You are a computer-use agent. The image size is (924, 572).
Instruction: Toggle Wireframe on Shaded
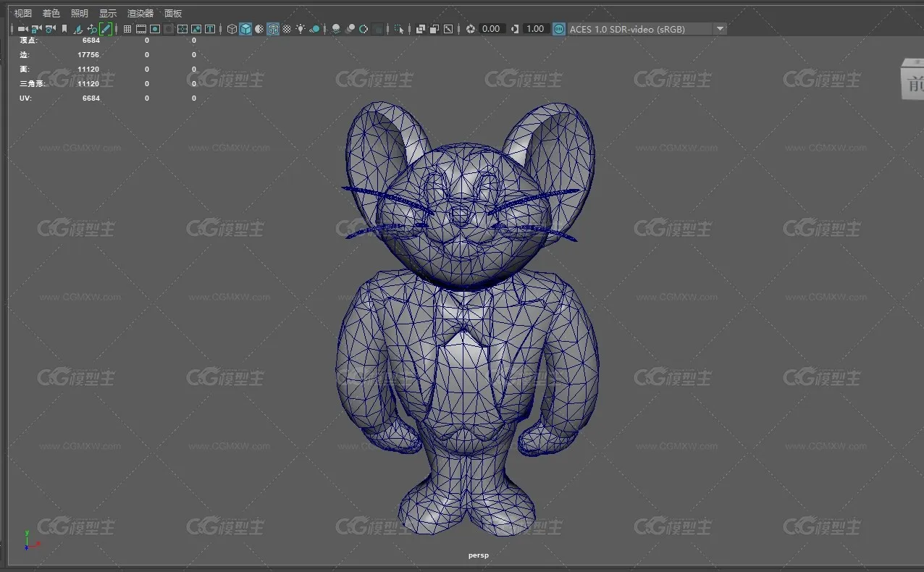coord(273,29)
